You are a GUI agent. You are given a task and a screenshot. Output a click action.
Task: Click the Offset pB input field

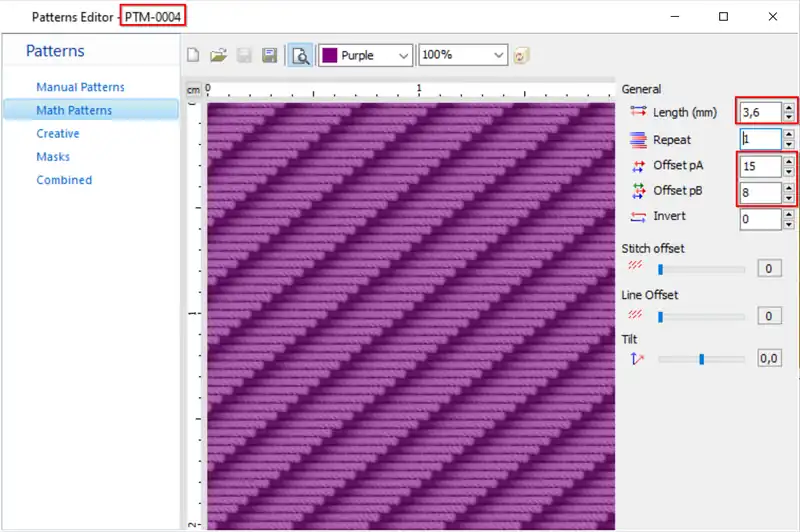click(760, 193)
